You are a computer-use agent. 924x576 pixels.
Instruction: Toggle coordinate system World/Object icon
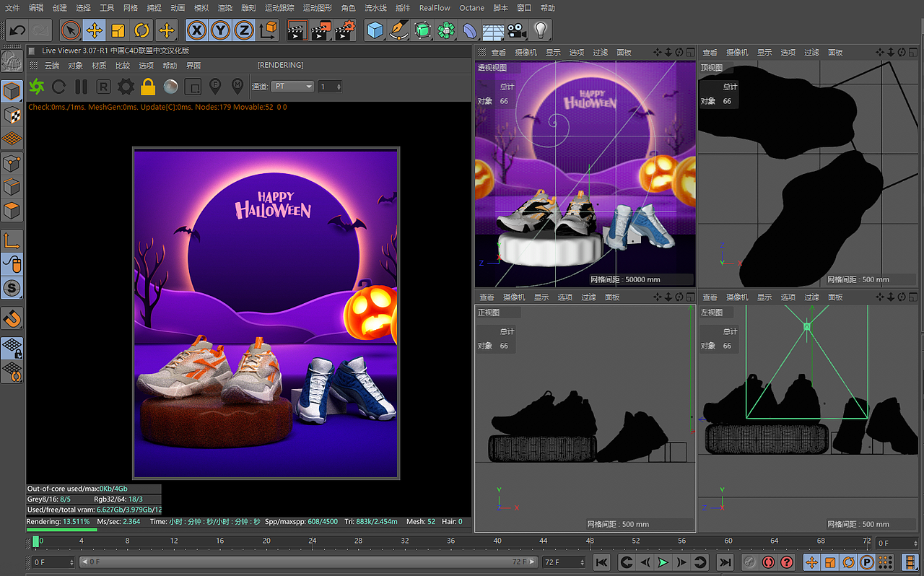pyautogui.click(x=269, y=30)
